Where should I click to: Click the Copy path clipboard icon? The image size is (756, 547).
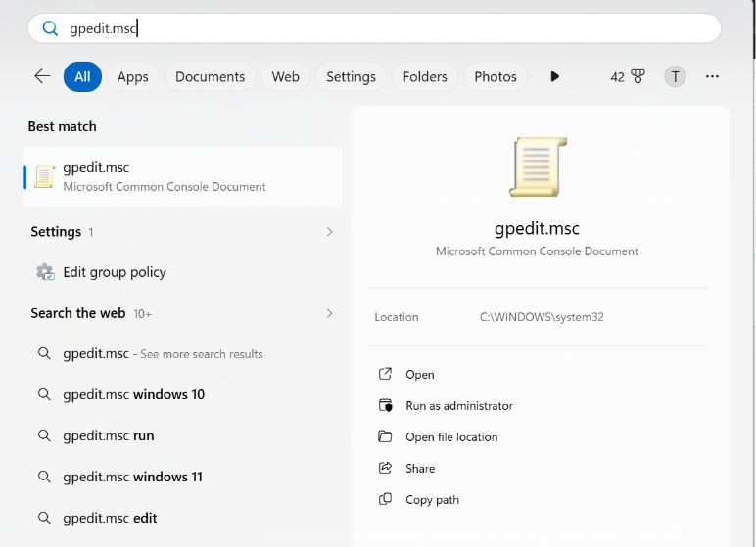coord(385,499)
